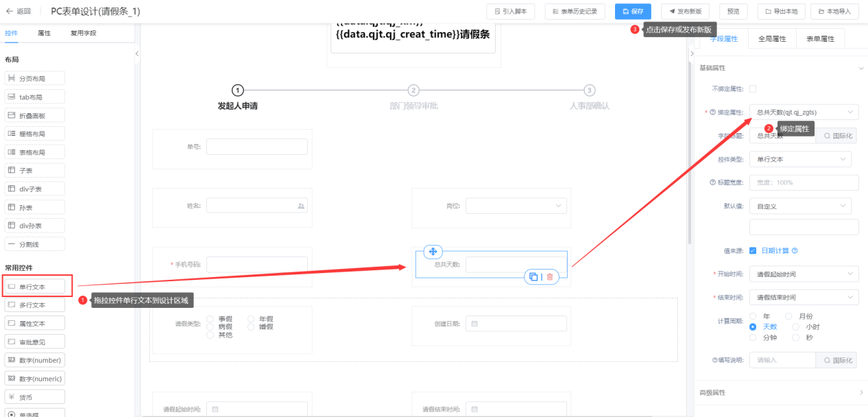Click 国际化 beside 填写说明 input

pos(837,360)
